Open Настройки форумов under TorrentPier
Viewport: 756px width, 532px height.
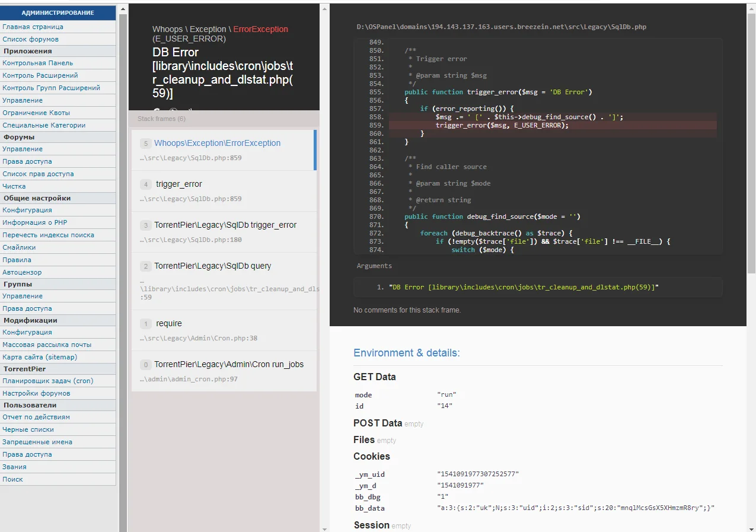pos(36,393)
